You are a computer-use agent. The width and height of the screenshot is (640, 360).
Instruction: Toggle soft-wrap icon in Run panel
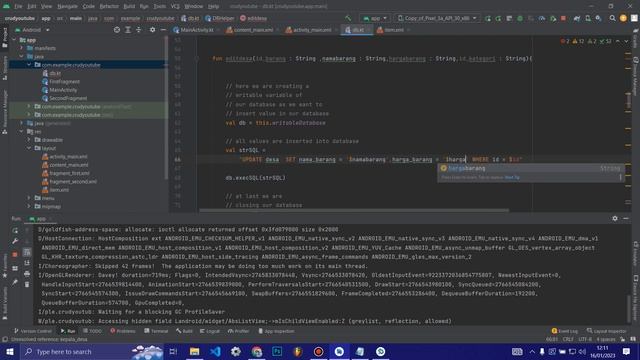[x=27, y=252]
